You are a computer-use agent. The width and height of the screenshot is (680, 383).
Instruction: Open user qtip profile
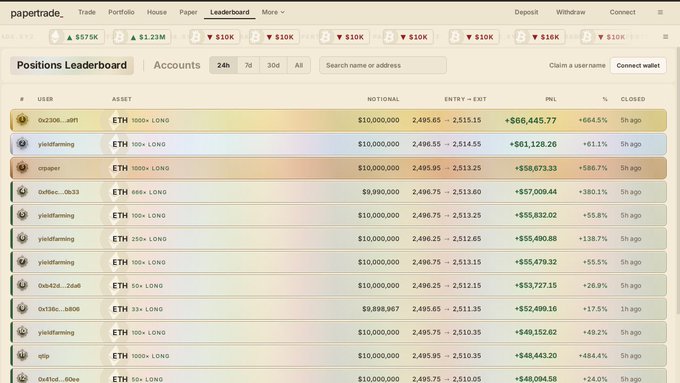pos(43,356)
